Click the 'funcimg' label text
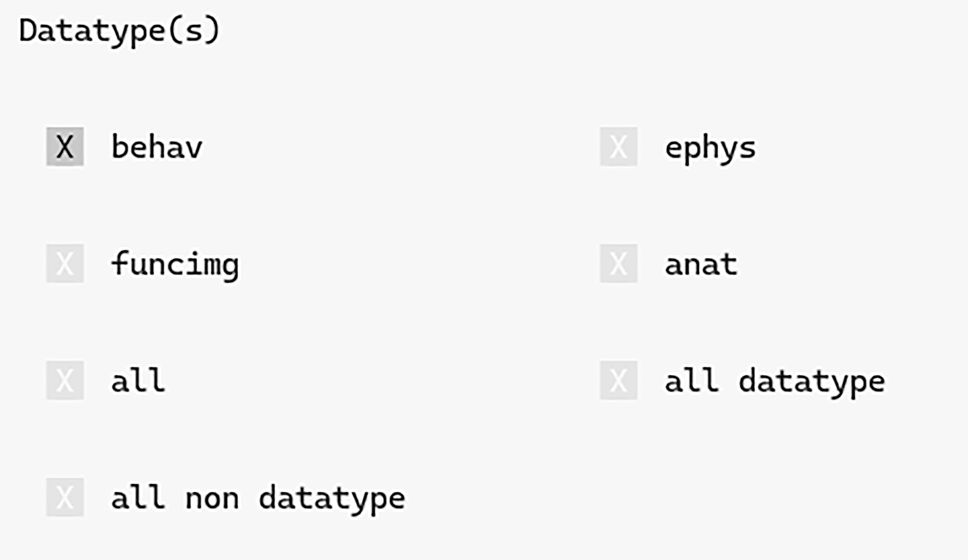The height and width of the screenshot is (560, 968). point(175,264)
